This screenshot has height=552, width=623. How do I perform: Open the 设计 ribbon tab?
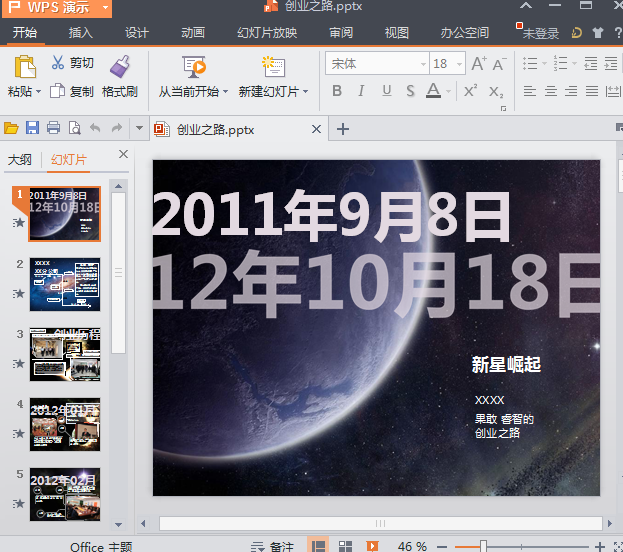(x=137, y=33)
